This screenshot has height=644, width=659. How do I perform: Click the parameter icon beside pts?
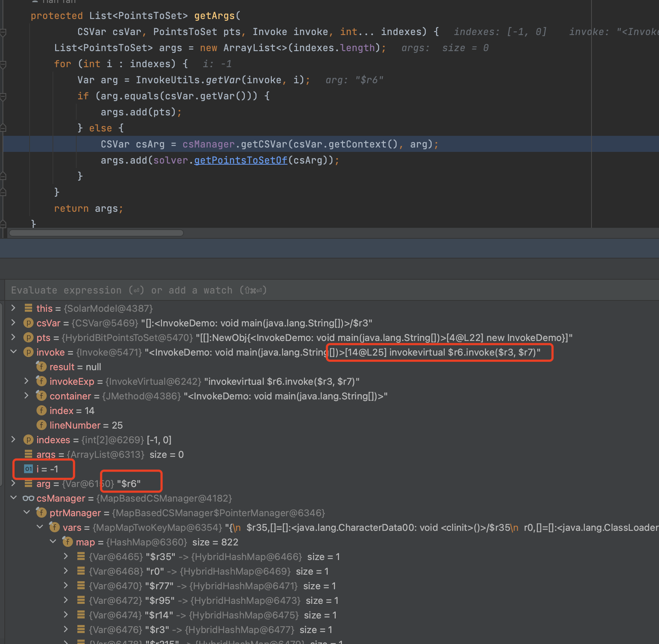click(x=28, y=337)
